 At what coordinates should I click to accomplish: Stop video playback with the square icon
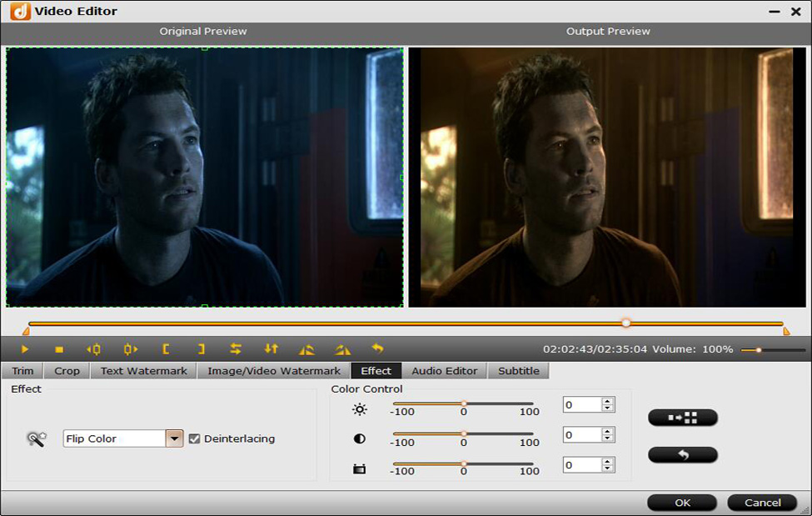pos(59,349)
